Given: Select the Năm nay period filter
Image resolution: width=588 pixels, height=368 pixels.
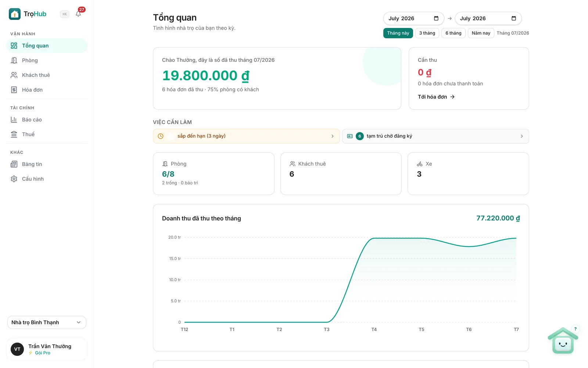Looking at the screenshot, I should click(481, 33).
